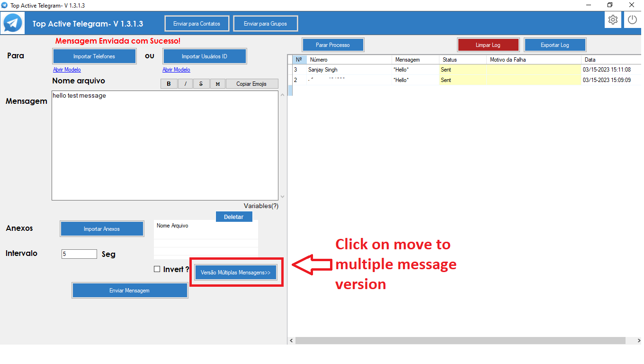This screenshot has height=364, width=644.
Task: Open Abrir Modelo link under Importar Telefones
Action: [x=67, y=70]
